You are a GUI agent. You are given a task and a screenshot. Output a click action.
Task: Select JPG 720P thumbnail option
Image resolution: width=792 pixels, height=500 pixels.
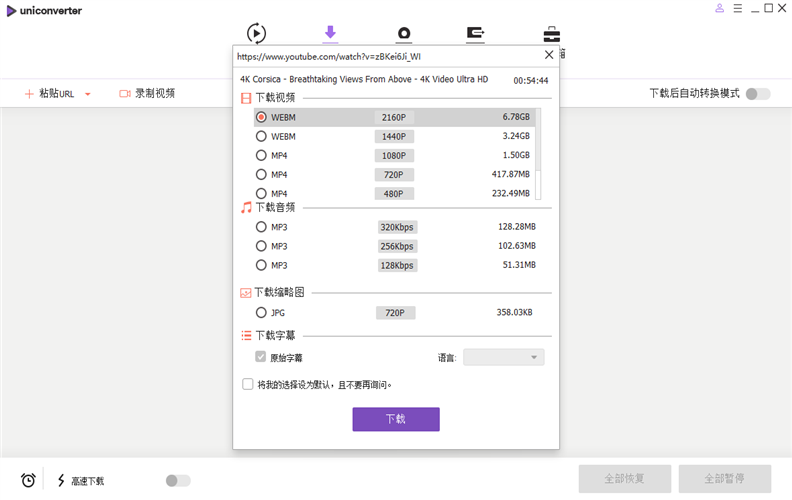[x=262, y=313]
